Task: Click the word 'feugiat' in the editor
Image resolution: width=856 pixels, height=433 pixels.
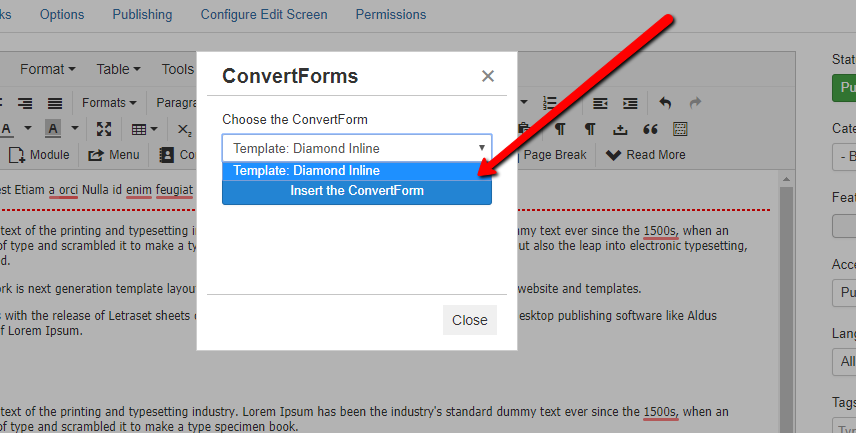Action: coord(174,190)
